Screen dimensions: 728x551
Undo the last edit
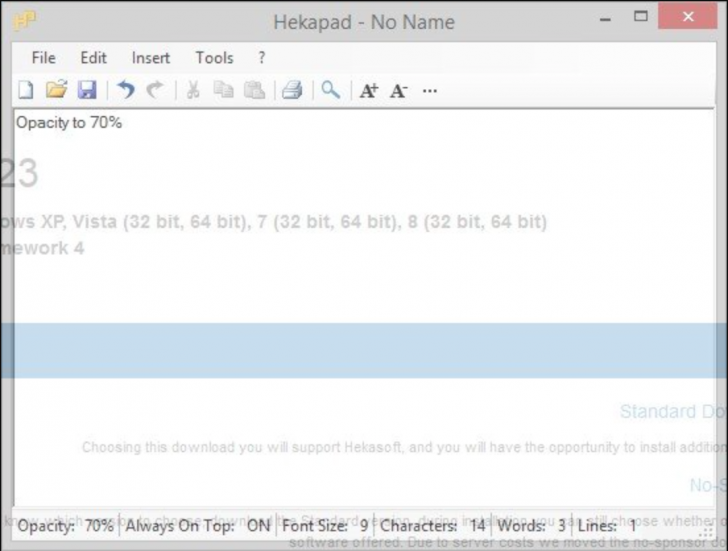pos(126,90)
